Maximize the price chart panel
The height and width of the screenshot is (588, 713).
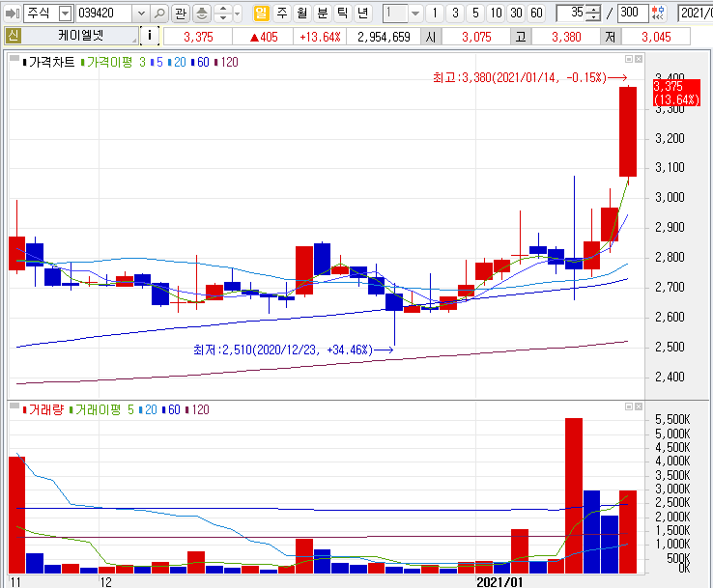[x=629, y=59]
